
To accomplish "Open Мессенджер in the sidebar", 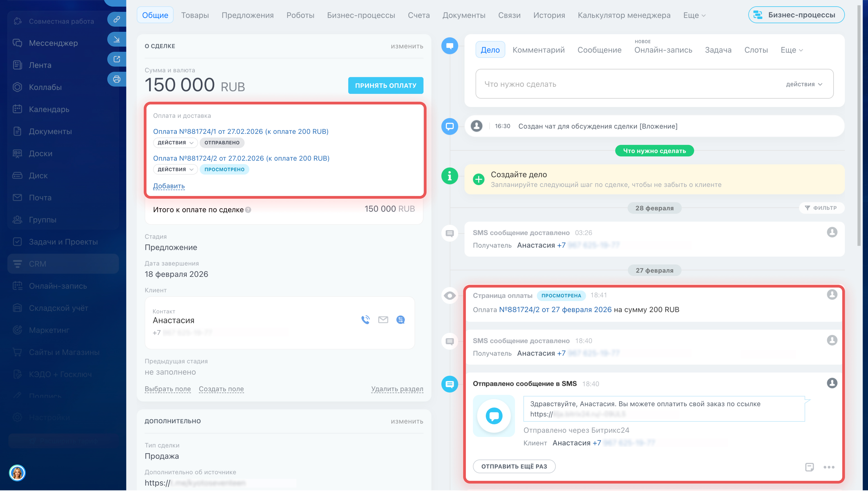I will coord(53,43).
